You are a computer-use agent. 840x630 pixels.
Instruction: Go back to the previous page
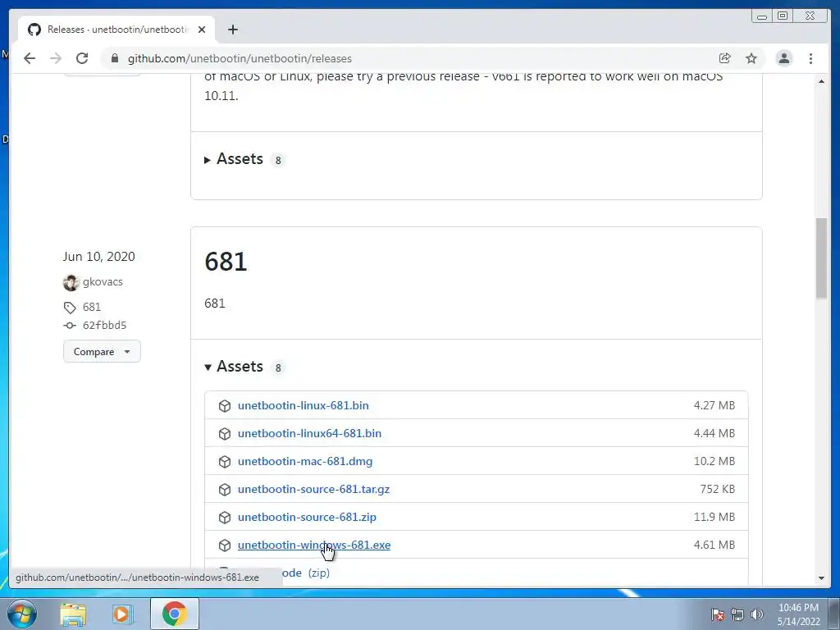point(30,58)
